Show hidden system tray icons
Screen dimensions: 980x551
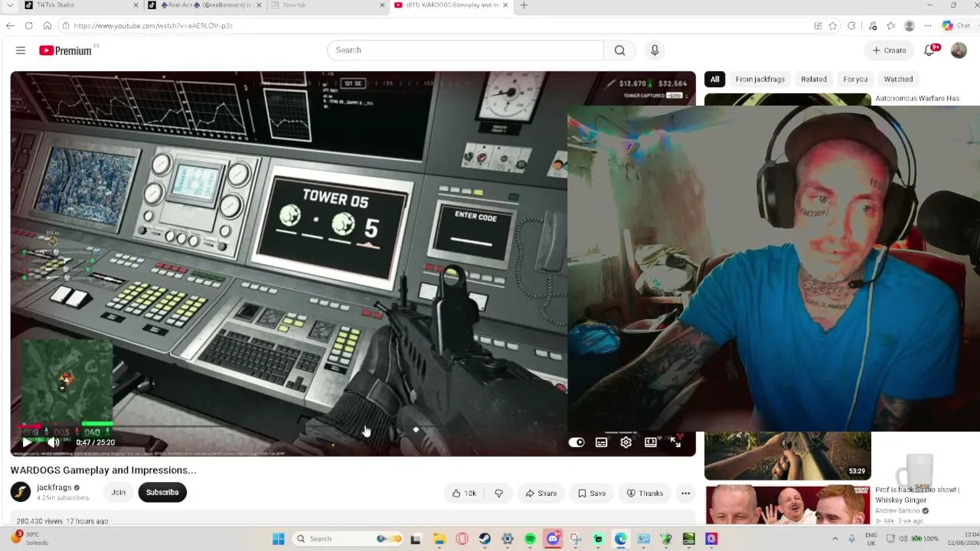pyautogui.click(x=835, y=539)
